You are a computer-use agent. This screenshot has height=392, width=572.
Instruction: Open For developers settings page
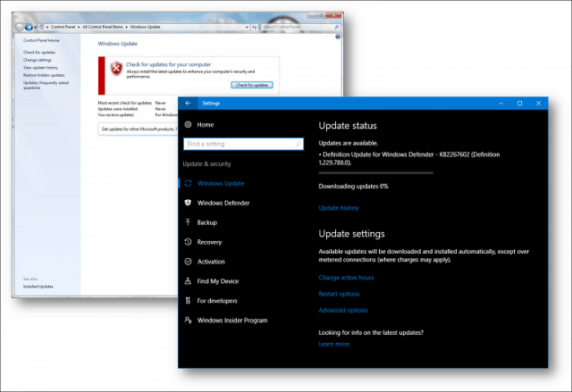217,301
